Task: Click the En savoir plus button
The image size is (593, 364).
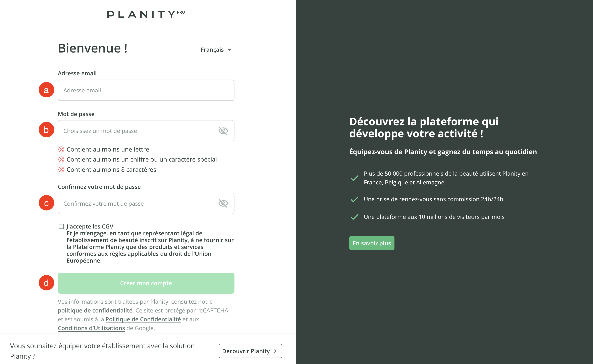Action: pos(371,243)
